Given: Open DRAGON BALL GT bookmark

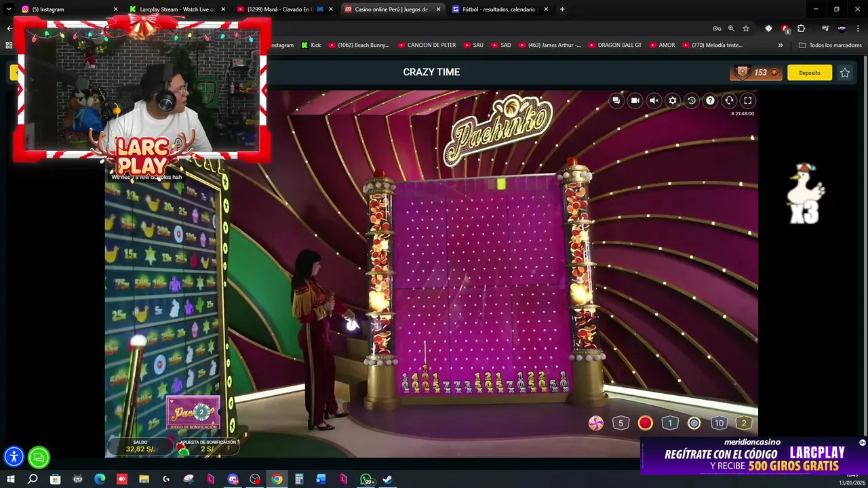Looking at the screenshot, I should pos(614,45).
